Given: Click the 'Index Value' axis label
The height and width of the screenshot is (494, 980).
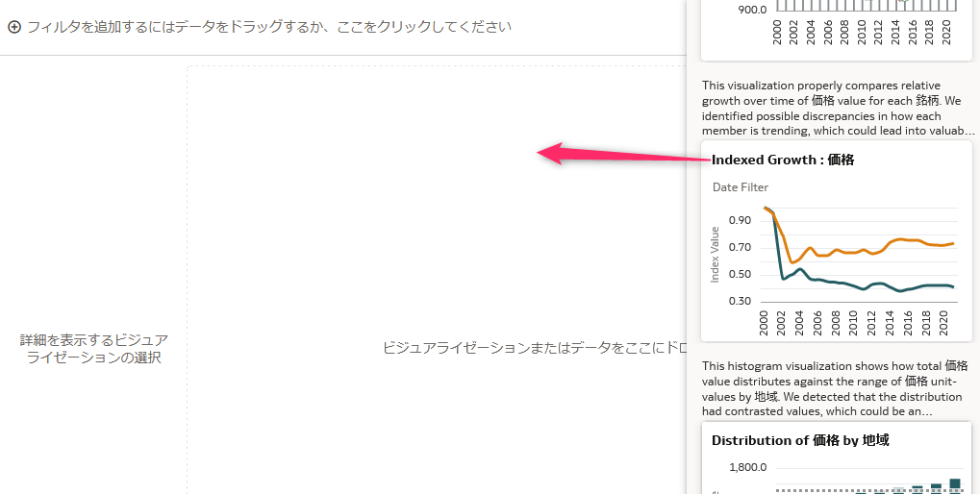Looking at the screenshot, I should point(716,255).
